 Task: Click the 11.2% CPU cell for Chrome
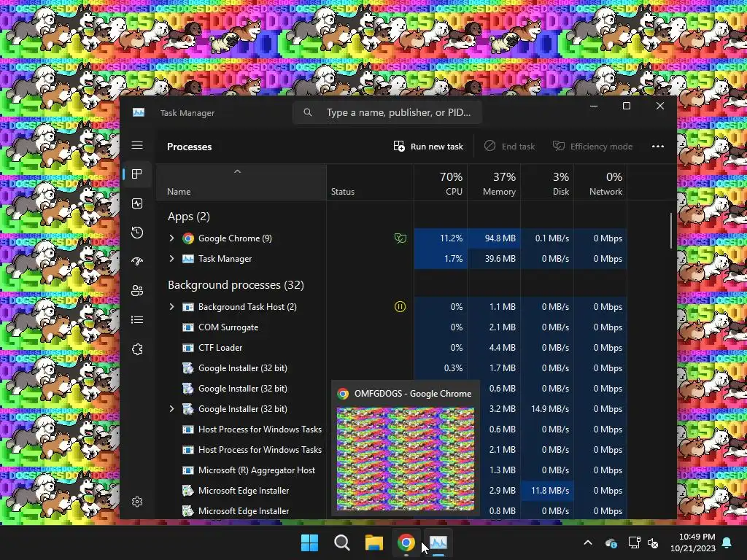tap(441, 238)
